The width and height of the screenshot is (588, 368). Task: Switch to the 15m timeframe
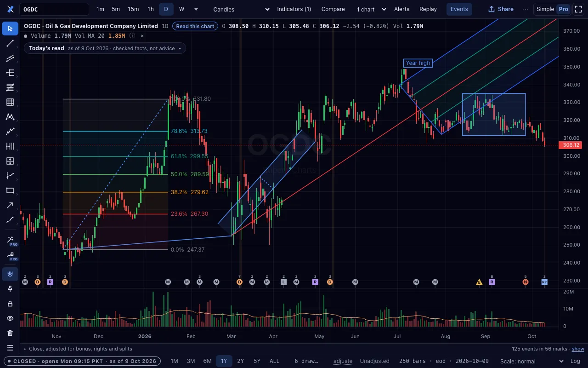point(133,9)
